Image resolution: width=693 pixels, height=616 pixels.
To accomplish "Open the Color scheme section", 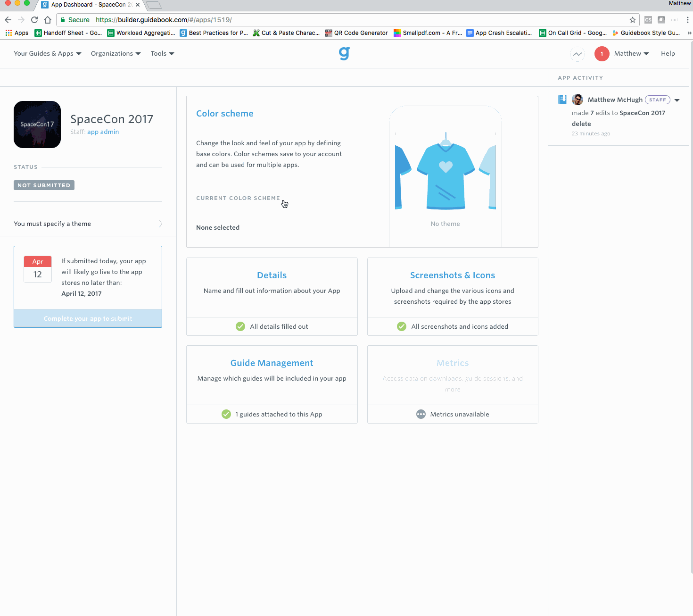I will (225, 114).
